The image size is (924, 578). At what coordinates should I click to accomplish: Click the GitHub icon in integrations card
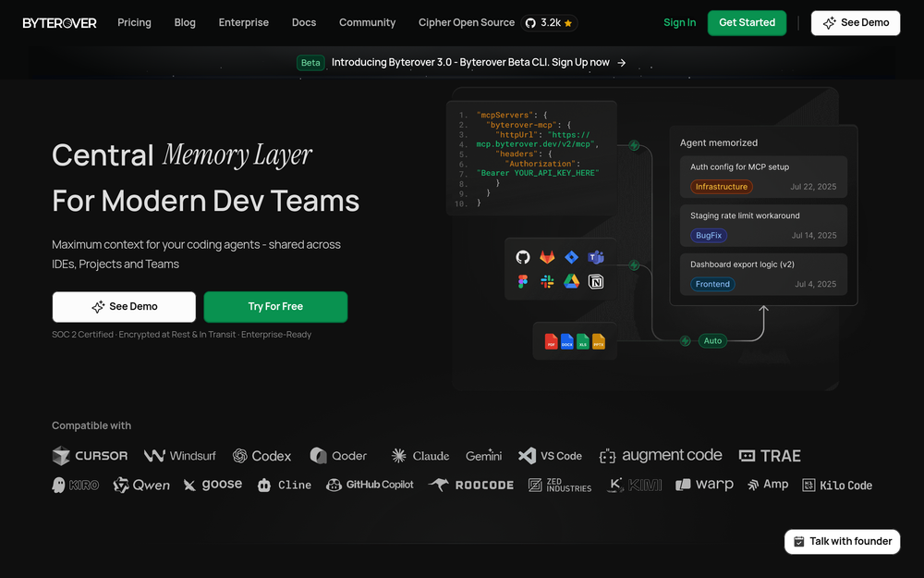pyautogui.click(x=523, y=257)
